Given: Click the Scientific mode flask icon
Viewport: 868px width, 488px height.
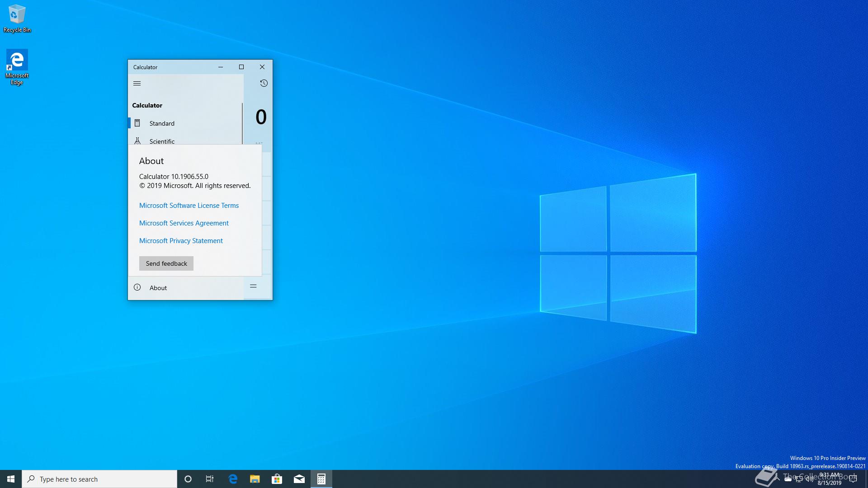Looking at the screenshot, I should (x=137, y=141).
